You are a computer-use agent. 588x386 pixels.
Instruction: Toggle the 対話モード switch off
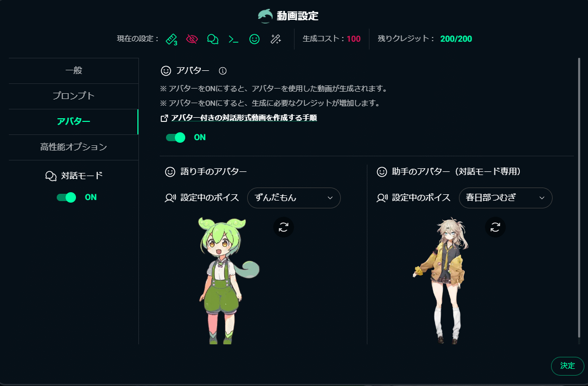pyautogui.click(x=67, y=197)
